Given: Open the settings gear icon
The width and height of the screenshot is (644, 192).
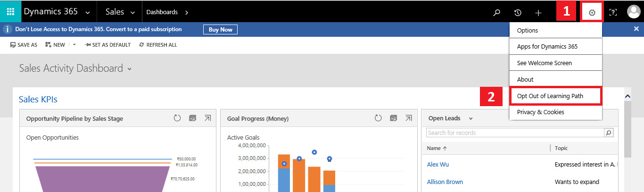Looking at the screenshot, I should click(x=592, y=12).
